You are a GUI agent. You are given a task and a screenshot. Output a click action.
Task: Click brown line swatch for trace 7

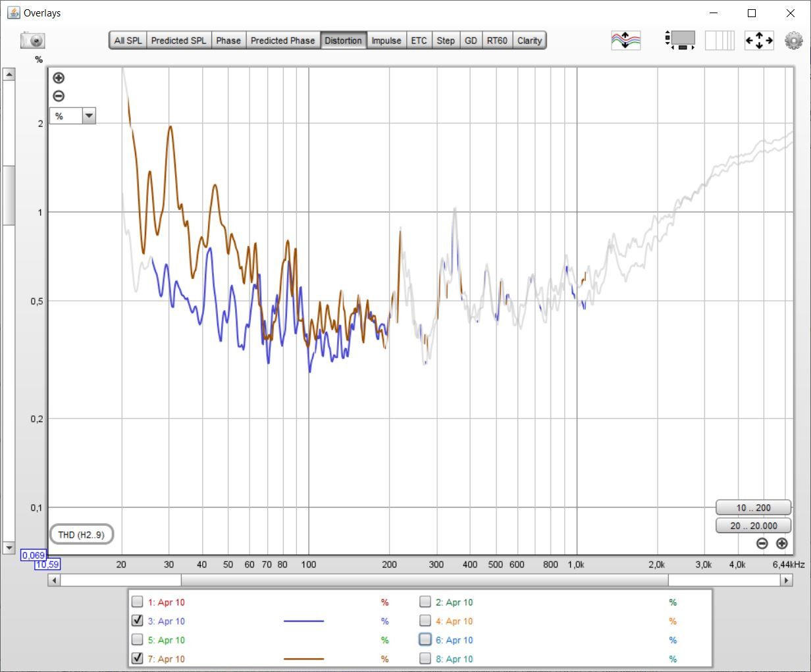(303, 658)
